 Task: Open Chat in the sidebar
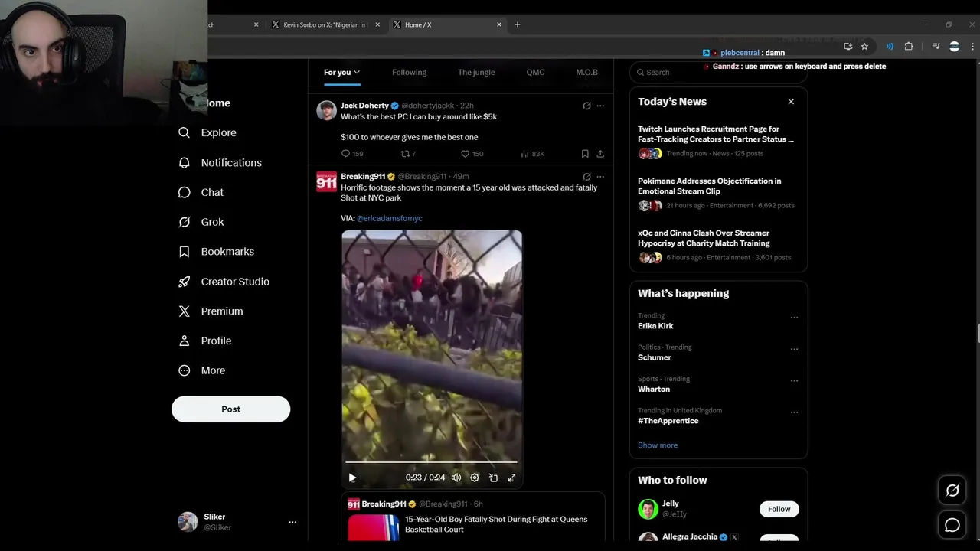tap(201, 192)
